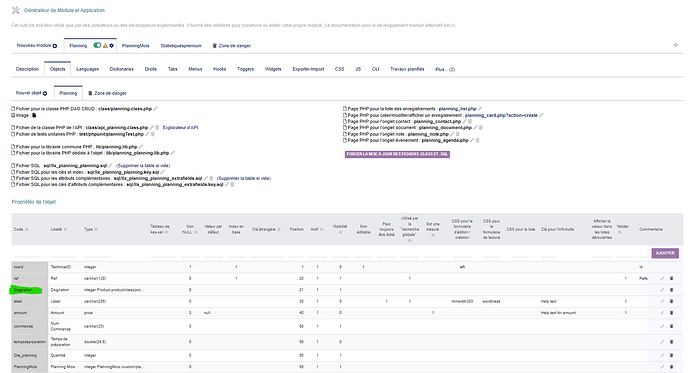Viewport: 690px width, 373px height.
Task: Add a new object with plus
Action: 45,93
